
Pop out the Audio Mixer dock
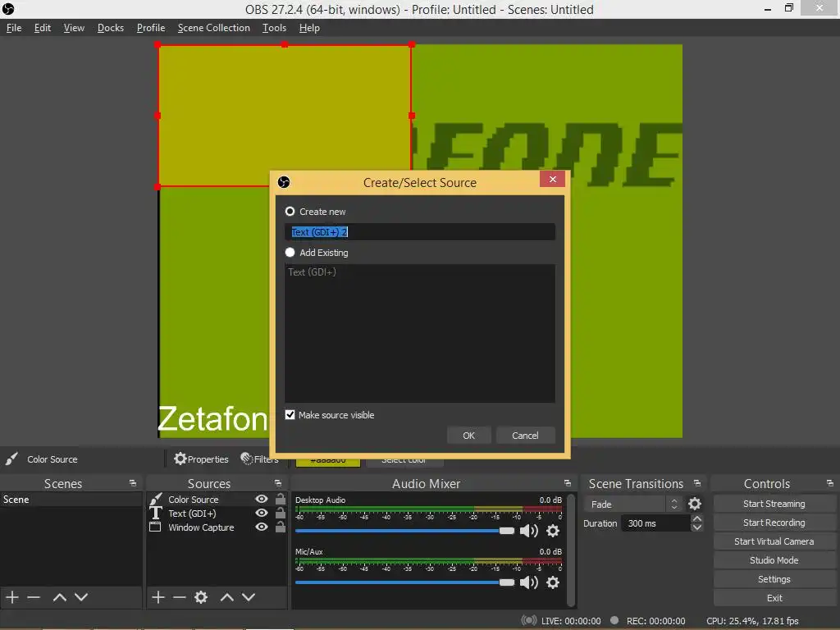point(568,483)
